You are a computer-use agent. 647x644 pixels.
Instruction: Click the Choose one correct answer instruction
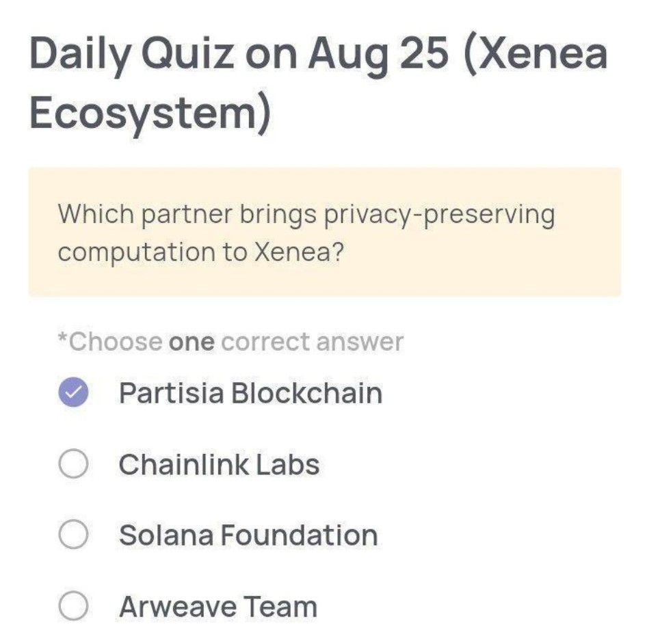(230, 340)
